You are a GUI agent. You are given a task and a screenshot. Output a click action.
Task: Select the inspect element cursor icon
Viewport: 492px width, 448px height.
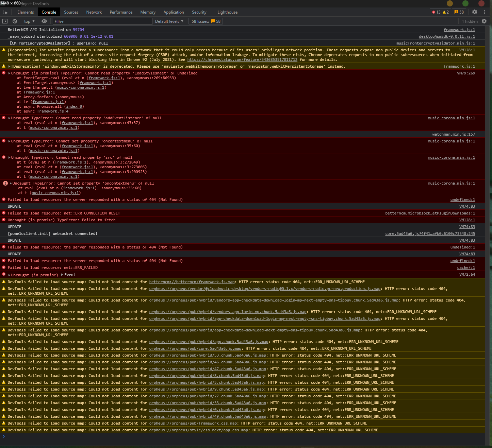(5, 12)
